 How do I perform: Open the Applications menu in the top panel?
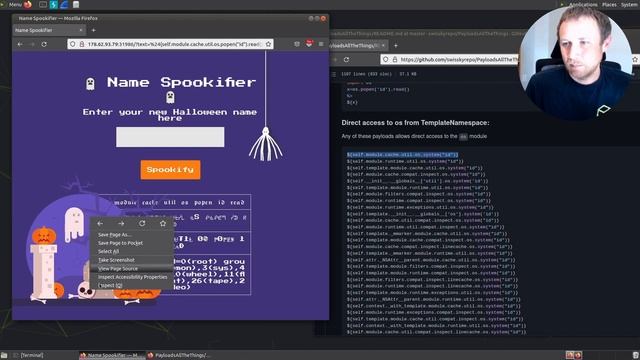[583, 4]
